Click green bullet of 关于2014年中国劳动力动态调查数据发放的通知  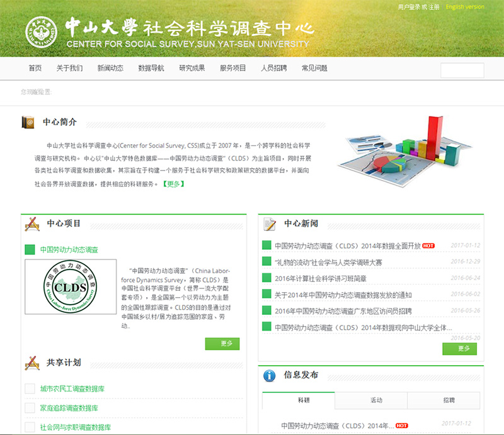(x=266, y=293)
